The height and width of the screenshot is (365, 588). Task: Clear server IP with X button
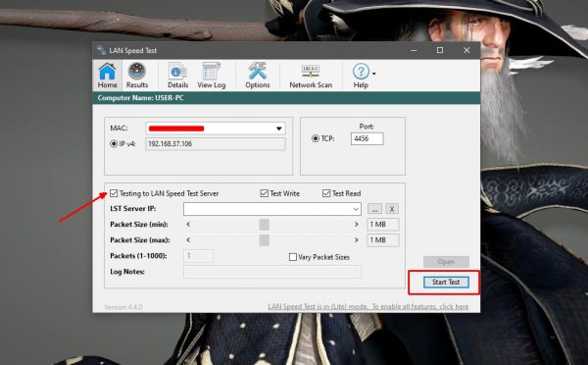(x=392, y=209)
